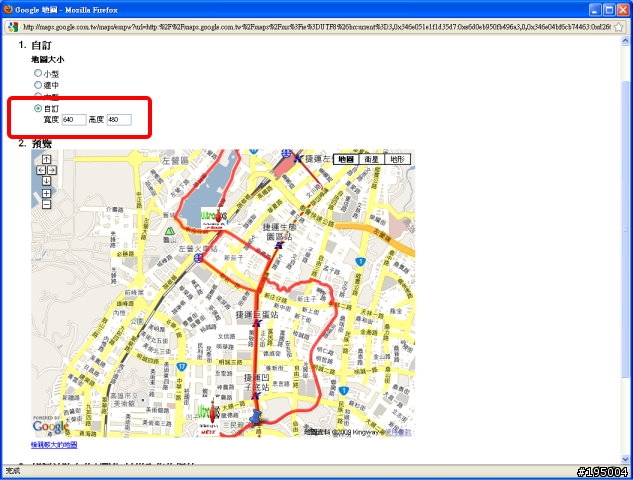Viewport: 633px width, 480px height.
Task: Click the blue pushpin marker
Action: (x=255, y=417)
